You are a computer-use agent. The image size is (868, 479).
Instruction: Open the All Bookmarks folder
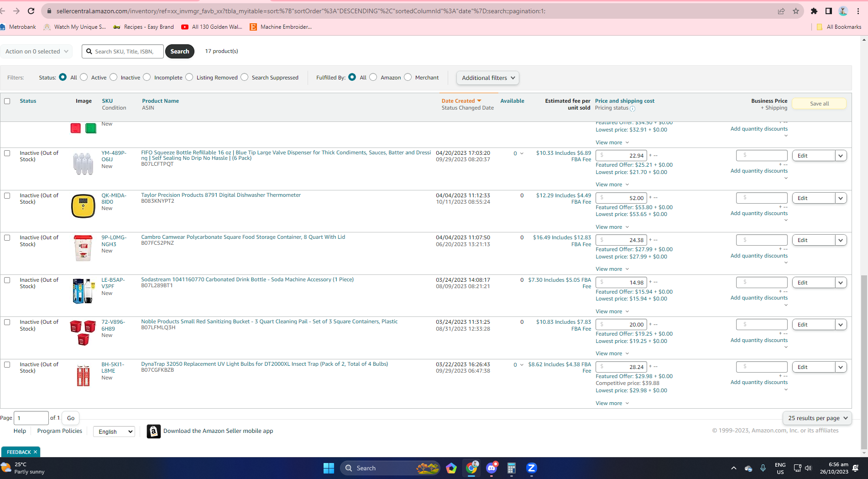839,27
